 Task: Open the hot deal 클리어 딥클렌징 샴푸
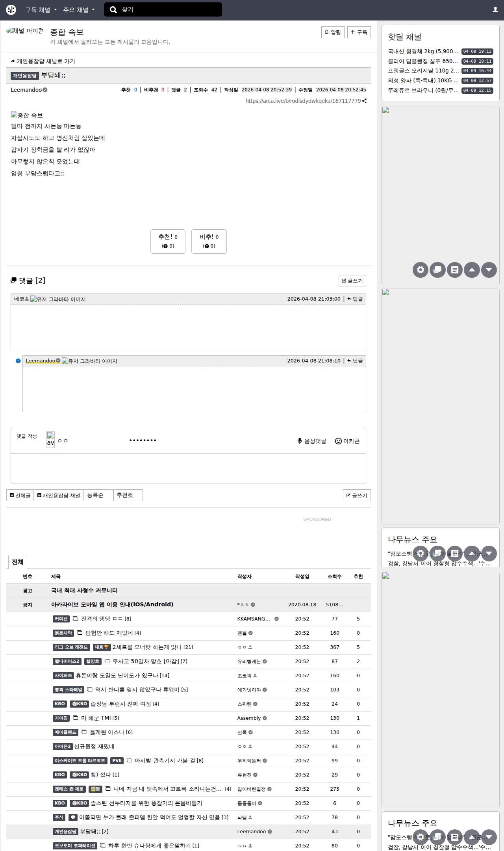423,61
